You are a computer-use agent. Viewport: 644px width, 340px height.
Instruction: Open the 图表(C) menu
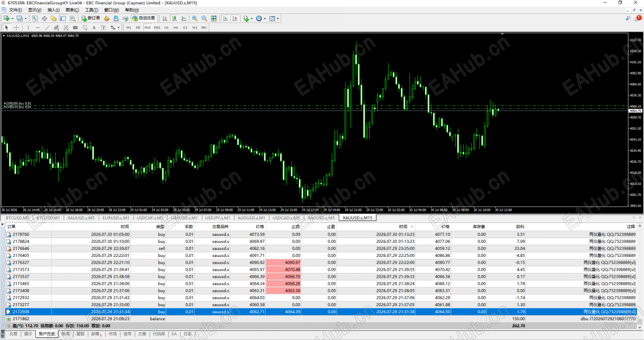70,10
